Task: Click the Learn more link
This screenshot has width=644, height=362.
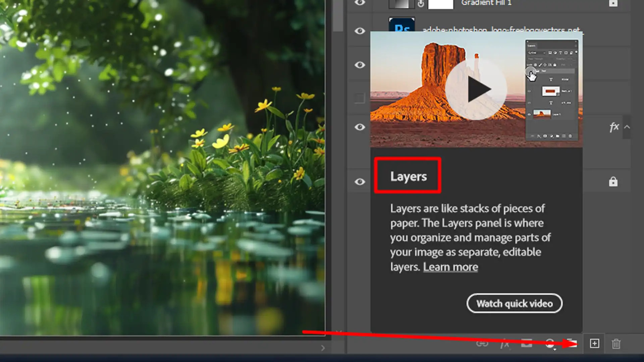Action: pyautogui.click(x=450, y=267)
